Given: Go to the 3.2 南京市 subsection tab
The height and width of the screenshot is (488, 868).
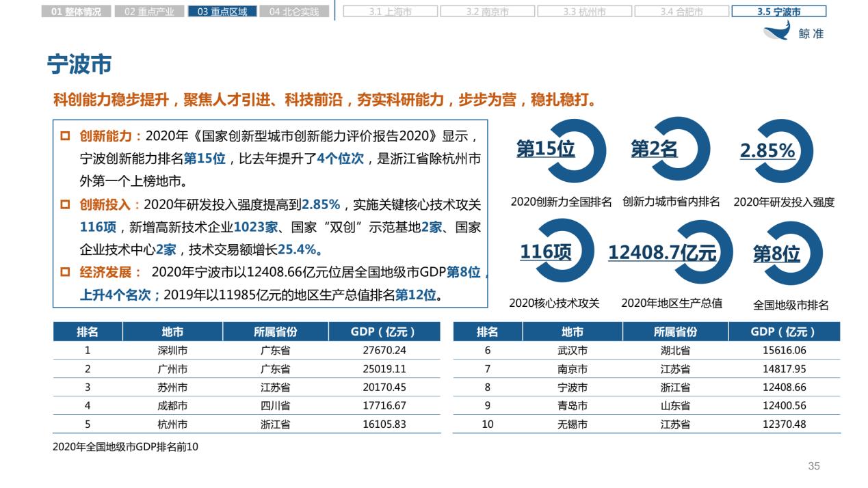Looking at the screenshot, I should [x=487, y=12].
